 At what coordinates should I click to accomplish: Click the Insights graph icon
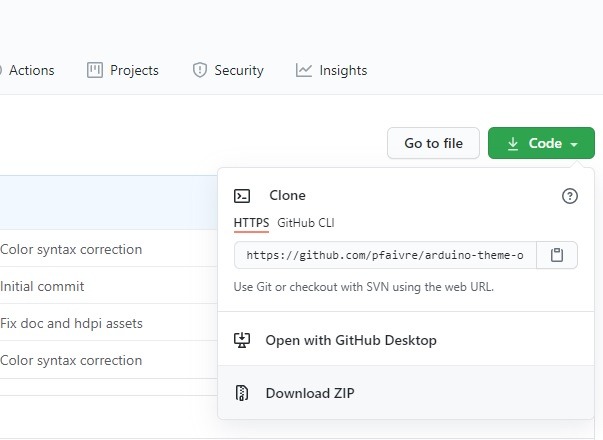click(x=303, y=70)
